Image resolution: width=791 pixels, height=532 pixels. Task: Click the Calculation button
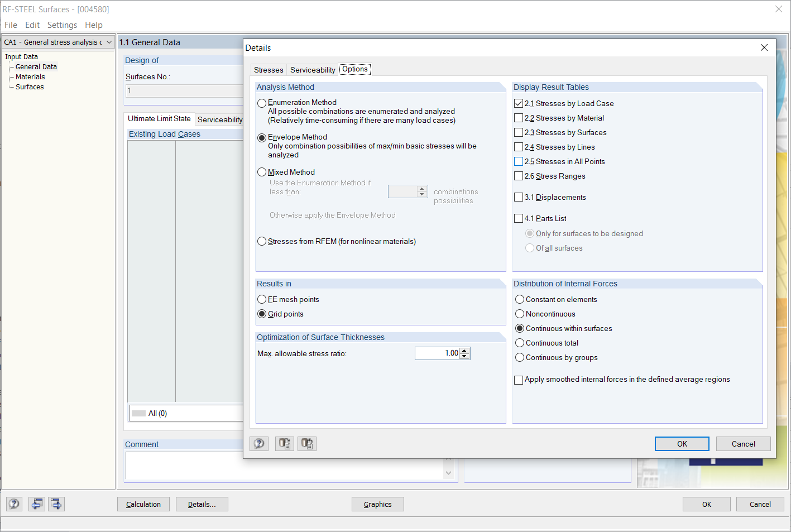tap(143, 504)
